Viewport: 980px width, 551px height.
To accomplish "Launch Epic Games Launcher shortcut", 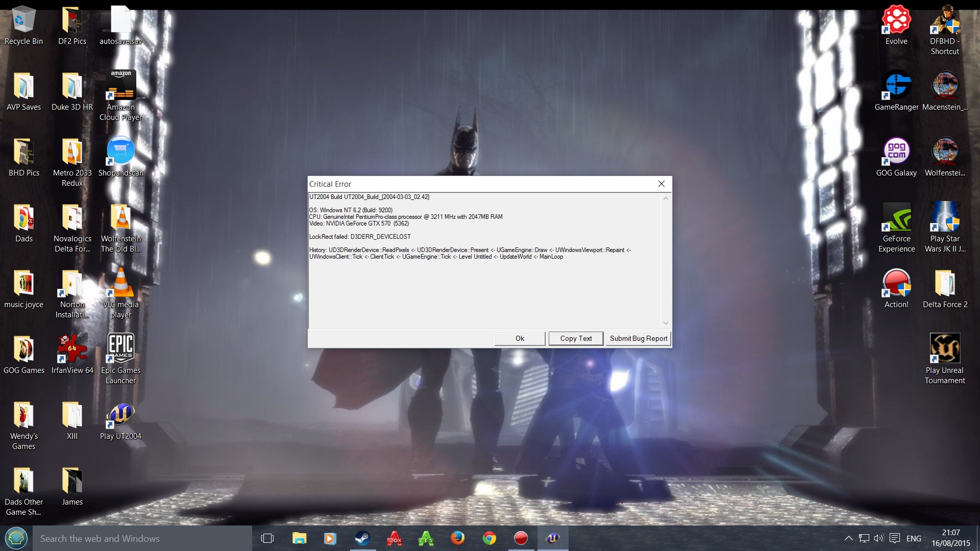I will pyautogui.click(x=120, y=359).
